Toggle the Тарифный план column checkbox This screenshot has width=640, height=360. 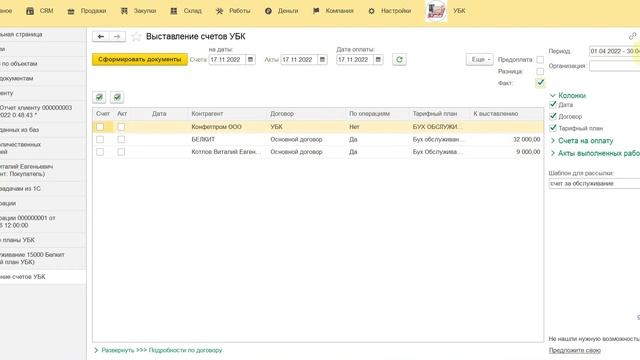[x=553, y=128]
